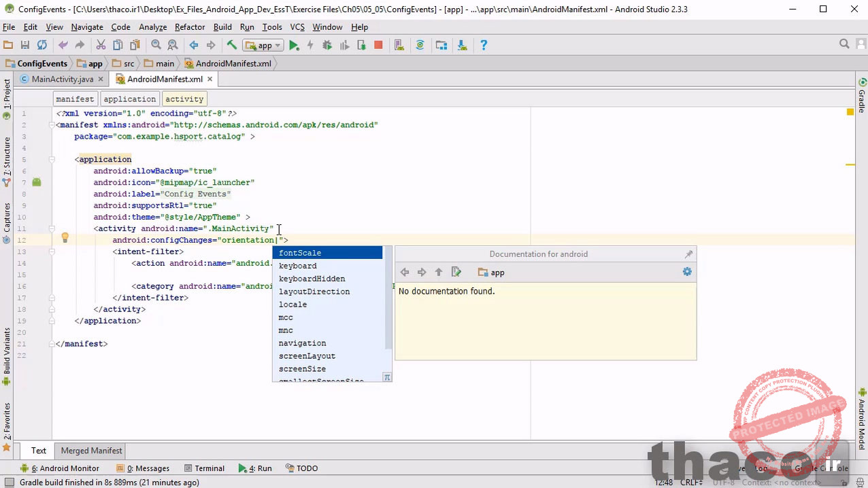Open the app run configuration dropdown
The height and width of the screenshot is (488, 868).
click(264, 46)
